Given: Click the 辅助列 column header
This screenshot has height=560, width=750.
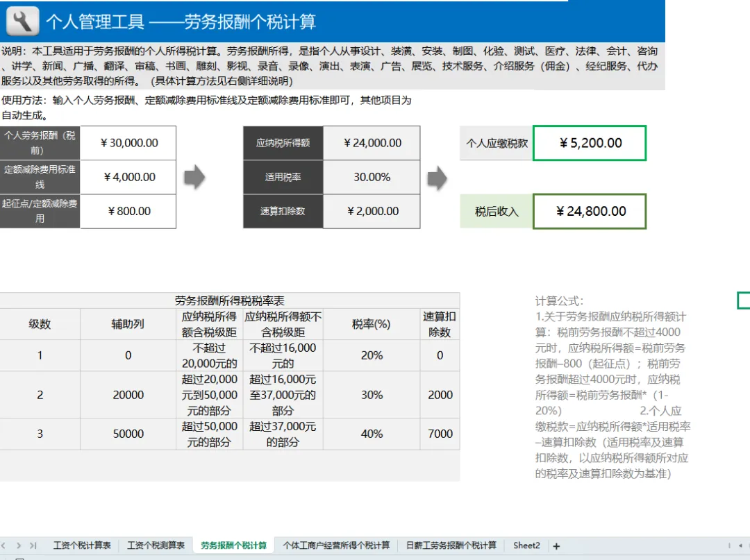Looking at the screenshot, I should (128, 324).
